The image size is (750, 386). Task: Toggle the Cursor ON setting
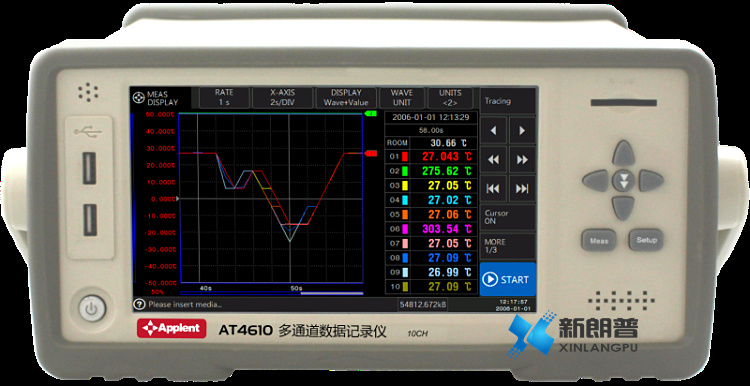508,218
